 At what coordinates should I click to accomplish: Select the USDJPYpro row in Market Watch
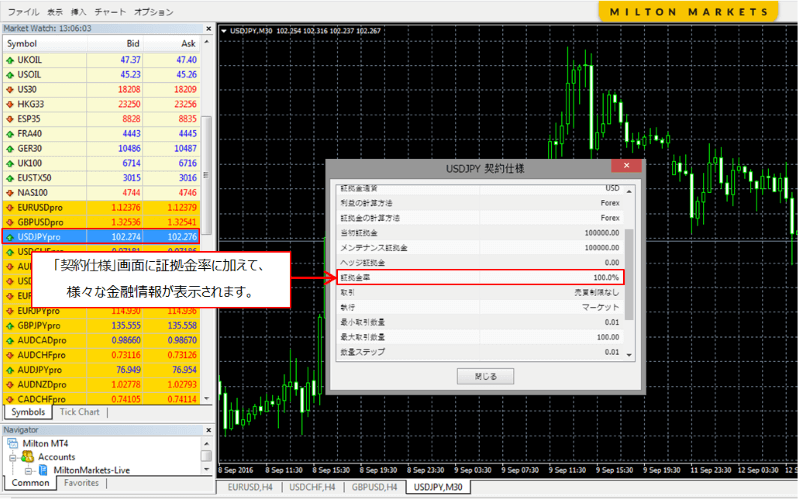click(x=100, y=237)
